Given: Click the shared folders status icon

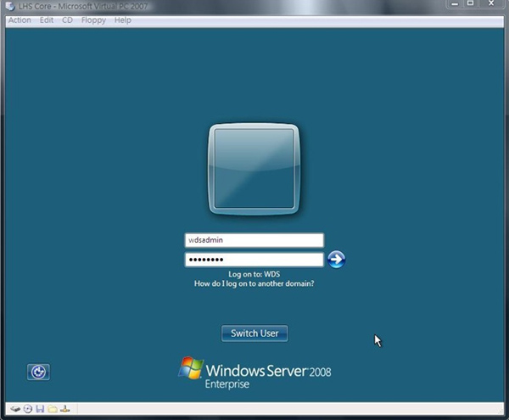Looking at the screenshot, I should click(x=52, y=409).
